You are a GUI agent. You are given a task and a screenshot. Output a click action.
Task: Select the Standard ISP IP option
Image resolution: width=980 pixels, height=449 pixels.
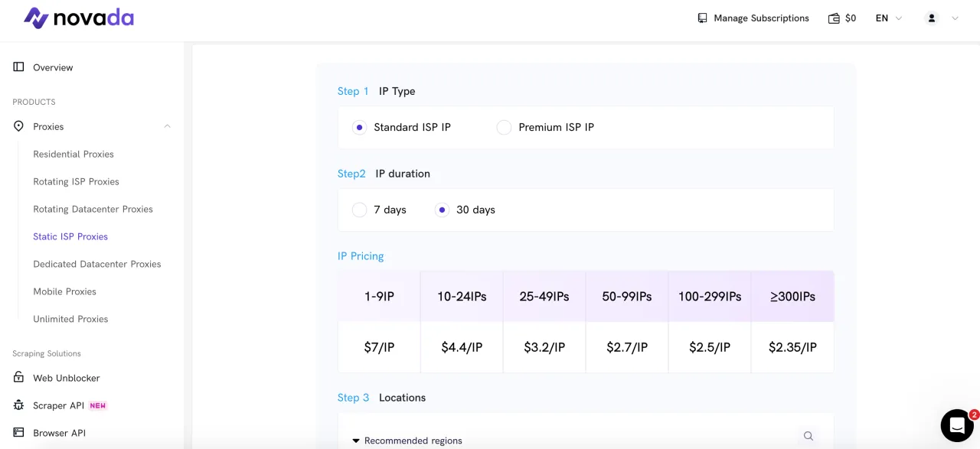[x=359, y=128]
